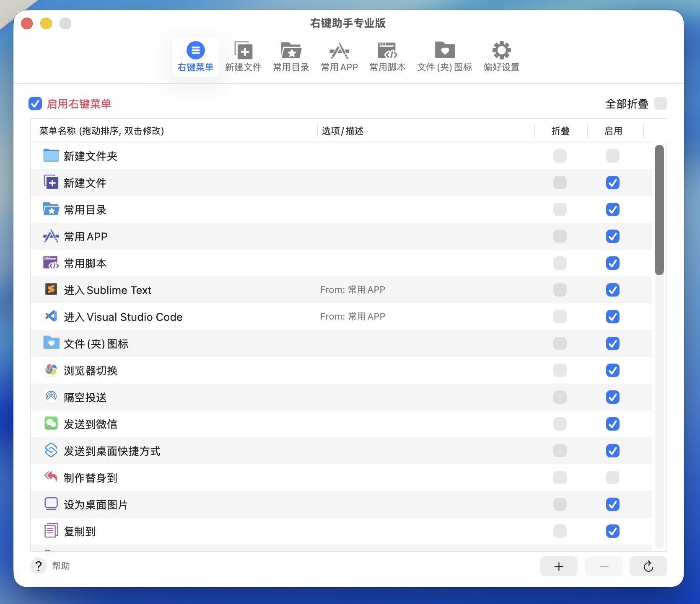Enable the 新建文件夹 启用 checkbox
This screenshot has width=700, height=604.
(x=612, y=156)
